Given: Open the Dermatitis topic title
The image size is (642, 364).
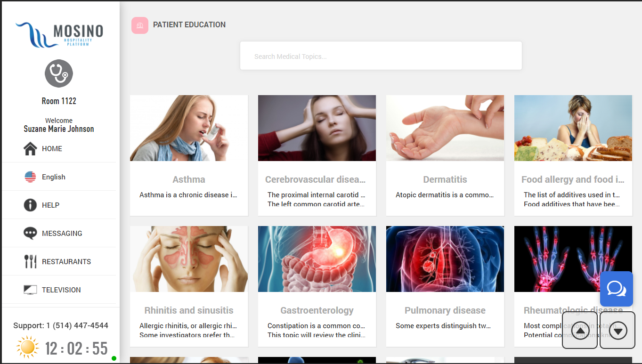Looking at the screenshot, I should [x=445, y=179].
